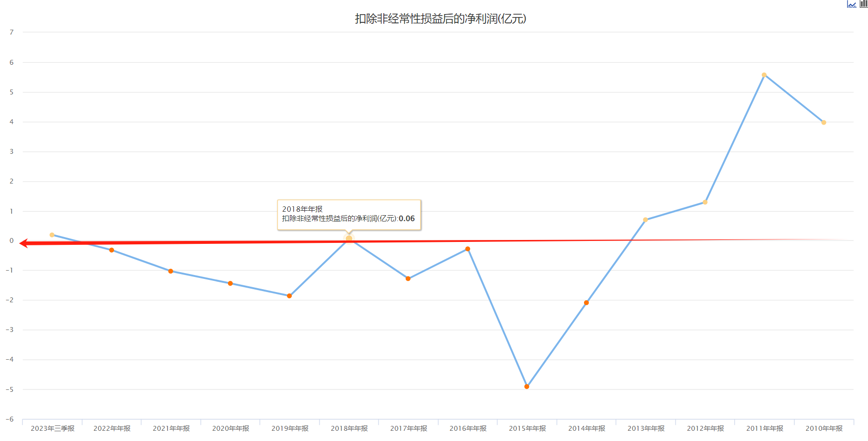Screen dimensions: 868x441
Task: Select the 2013年年报 data point
Action: tap(645, 220)
